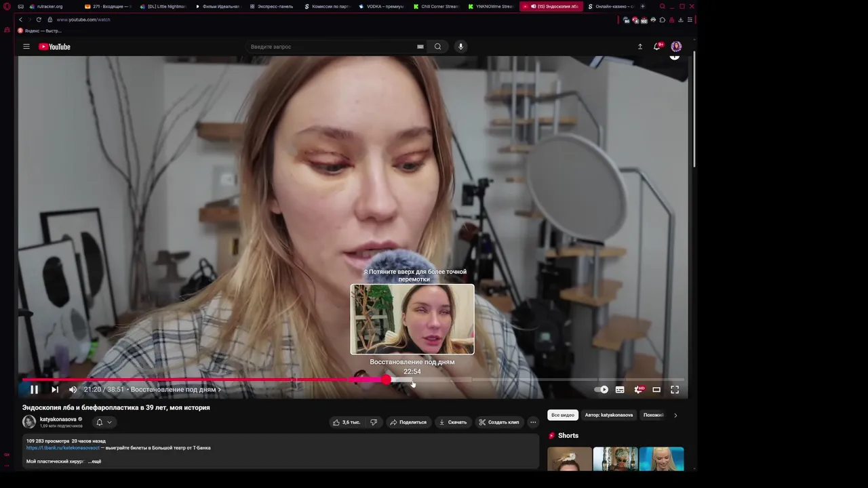Open player settings gear
Screen dimensions: 868x488
(638, 390)
